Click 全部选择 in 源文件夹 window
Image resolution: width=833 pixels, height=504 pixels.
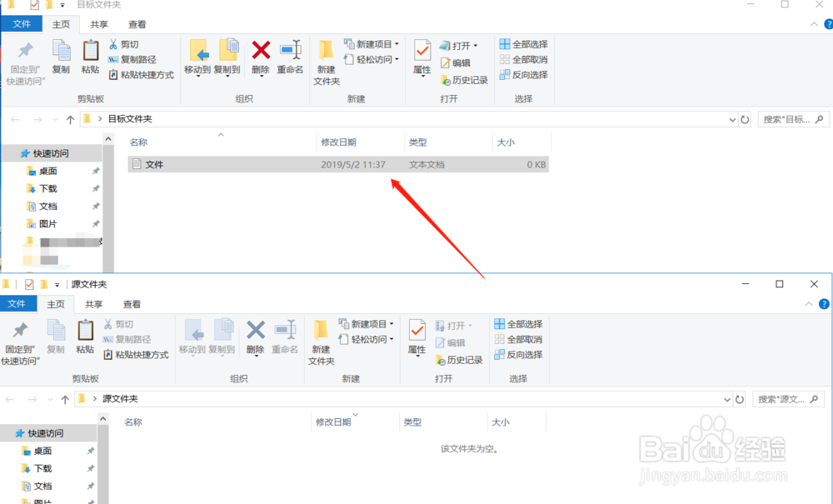(518, 324)
